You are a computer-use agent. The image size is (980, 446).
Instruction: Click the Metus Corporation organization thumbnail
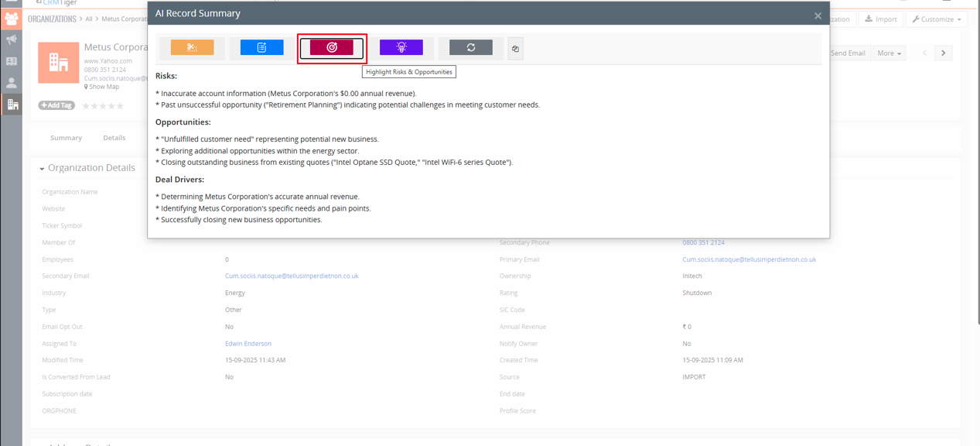(59, 63)
